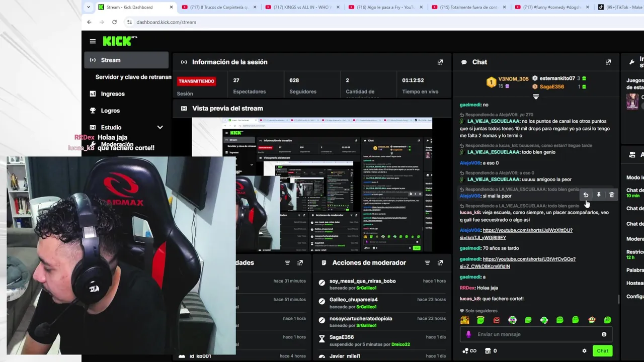Go back in browser history
Screen dimensions: 644x362
[89, 22]
